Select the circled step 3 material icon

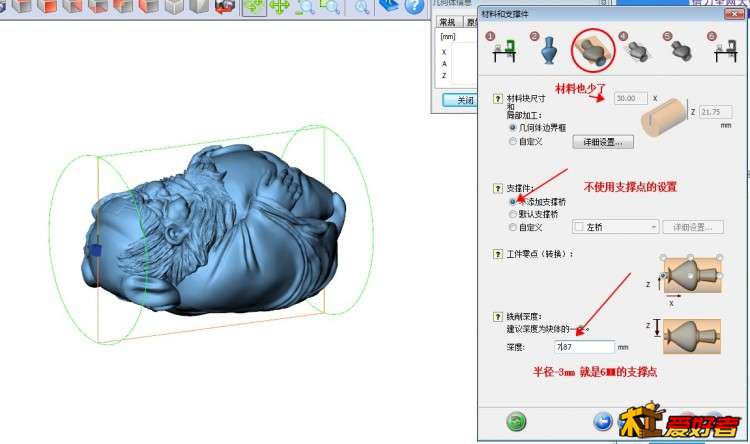pyautogui.click(x=593, y=50)
